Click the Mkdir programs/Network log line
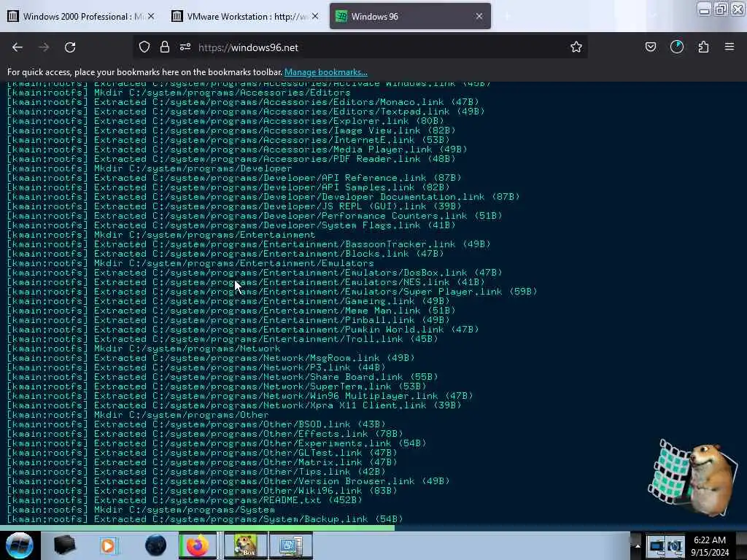Viewport: 747px width, 560px height. [x=144, y=349]
